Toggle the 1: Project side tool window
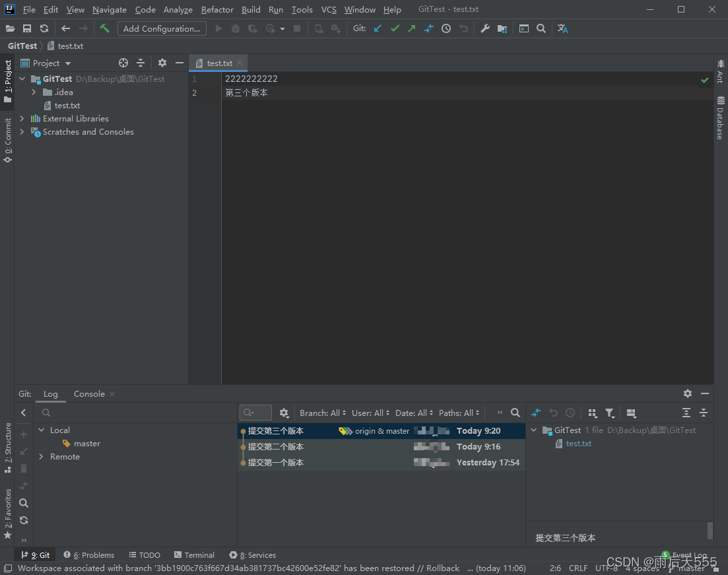Screen dimensions: 728x575 pos(7,82)
